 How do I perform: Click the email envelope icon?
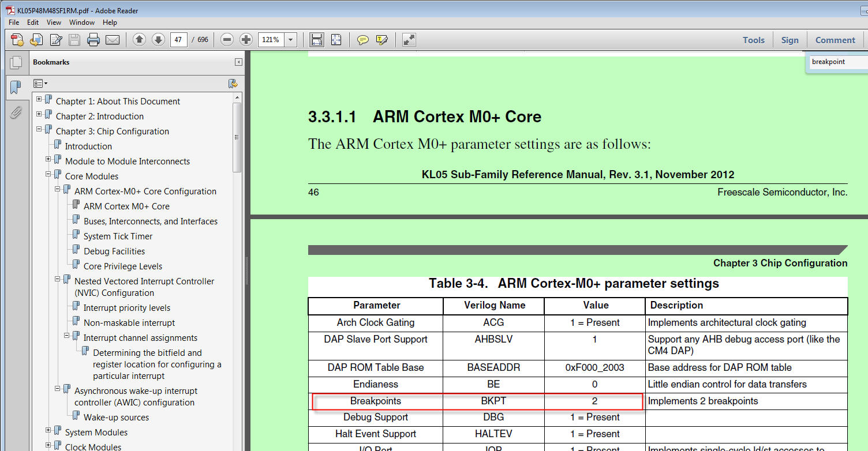tap(113, 40)
